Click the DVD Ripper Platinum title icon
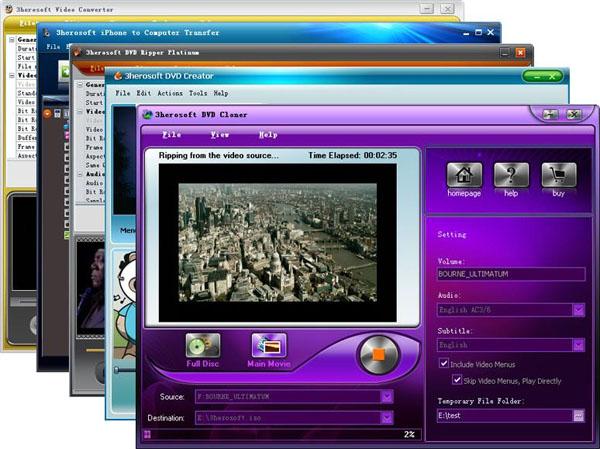 tap(77, 52)
